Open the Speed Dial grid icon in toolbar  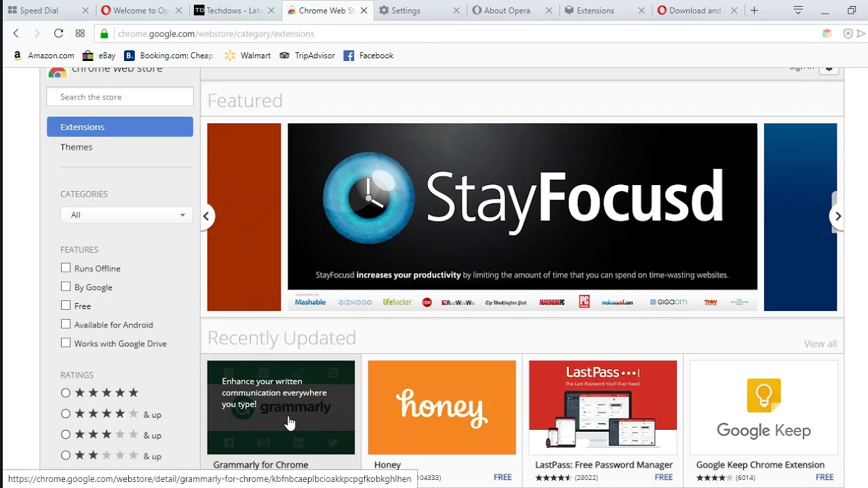point(80,33)
